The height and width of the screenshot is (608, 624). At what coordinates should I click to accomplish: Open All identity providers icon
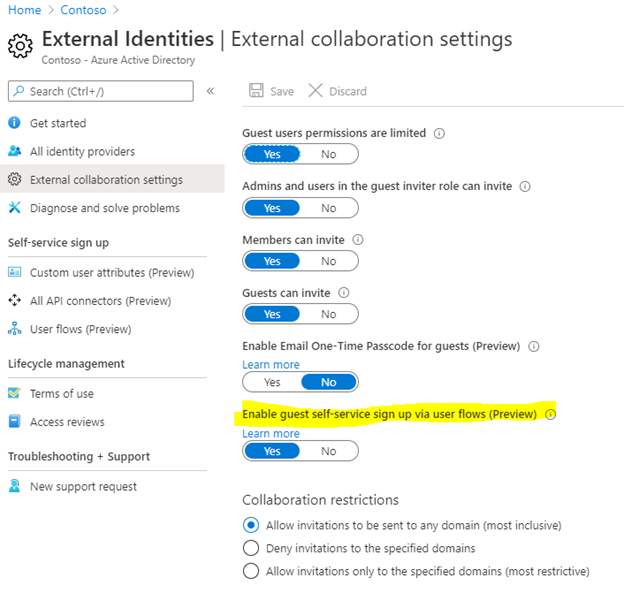14,151
